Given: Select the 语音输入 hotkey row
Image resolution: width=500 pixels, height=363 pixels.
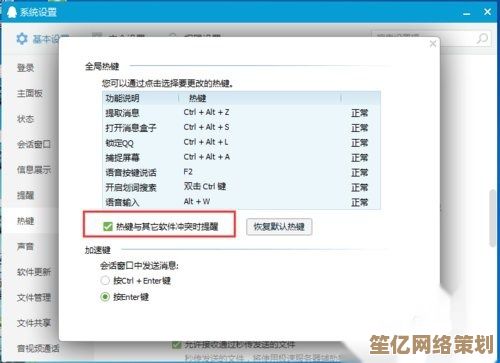Looking at the screenshot, I should (x=241, y=202).
